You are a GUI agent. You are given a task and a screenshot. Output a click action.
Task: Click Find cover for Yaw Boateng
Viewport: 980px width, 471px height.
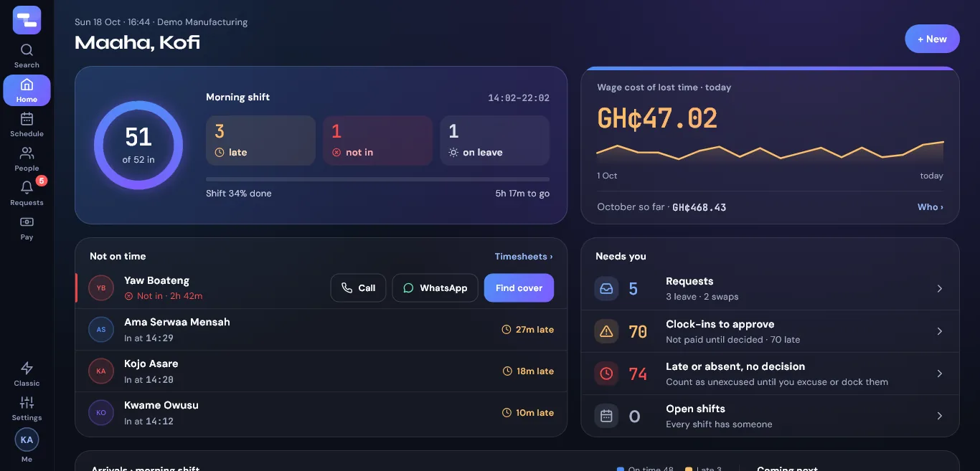click(x=519, y=288)
